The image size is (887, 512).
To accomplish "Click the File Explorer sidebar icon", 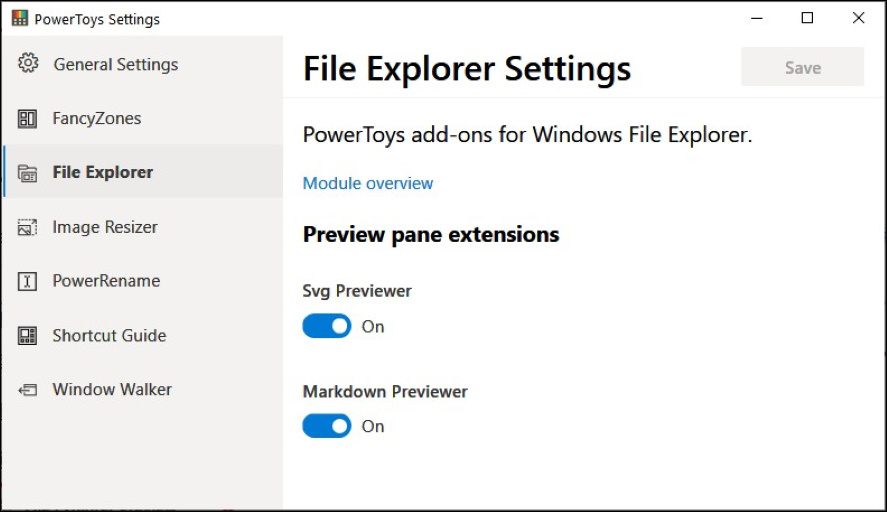I will pos(28,173).
